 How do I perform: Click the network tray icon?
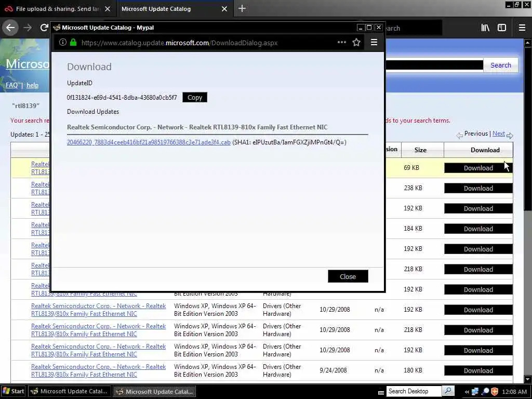[475, 392]
